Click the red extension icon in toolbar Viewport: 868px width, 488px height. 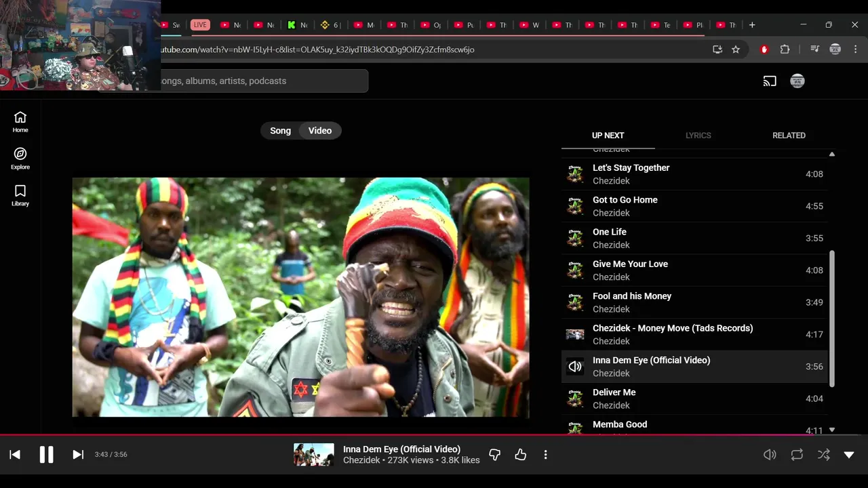[764, 49]
